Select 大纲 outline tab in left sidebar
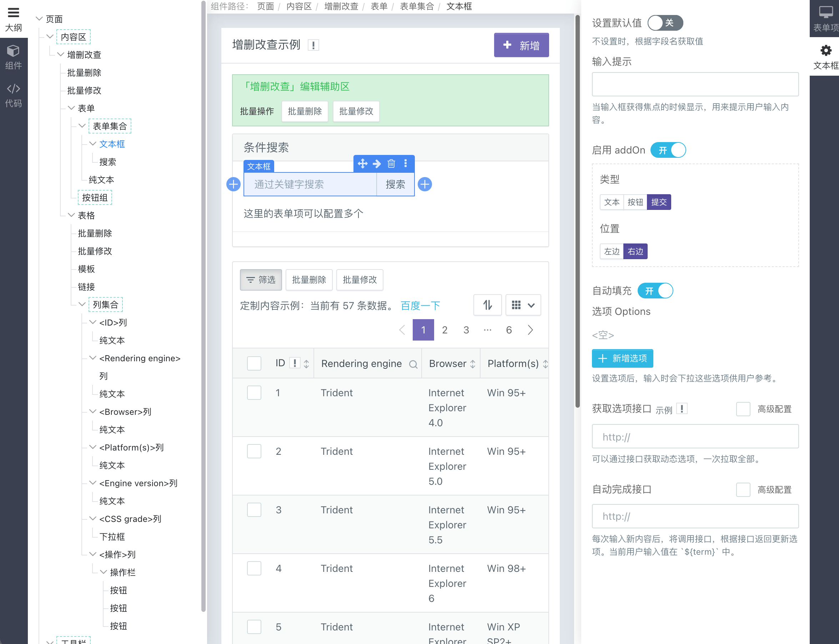This screenshot has height=644, width=839. (x=14, y=19)
